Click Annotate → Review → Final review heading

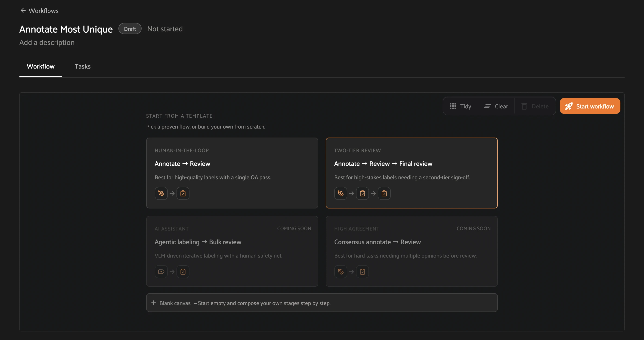(383, 164)
